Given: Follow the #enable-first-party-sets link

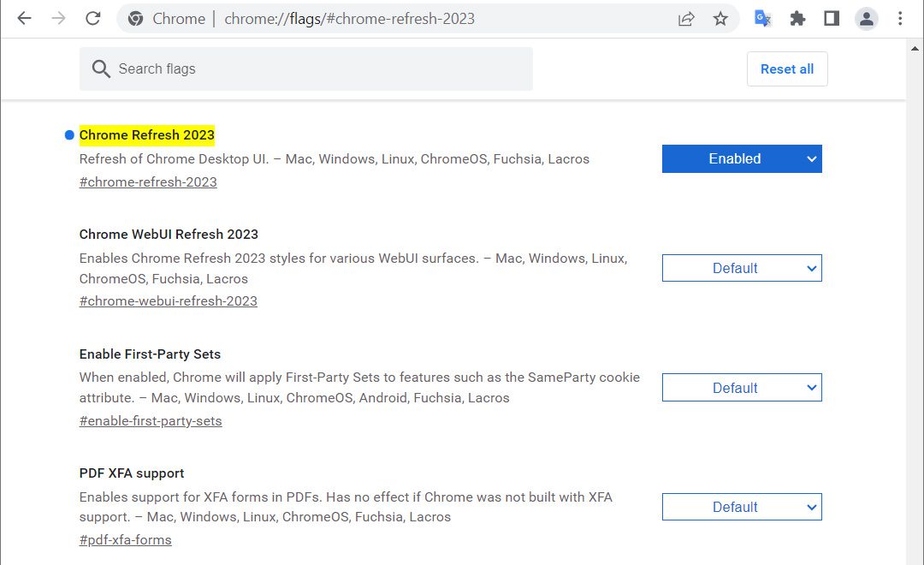Looking at the screenshot, I should pyautogui.click(x=151, y=421).
